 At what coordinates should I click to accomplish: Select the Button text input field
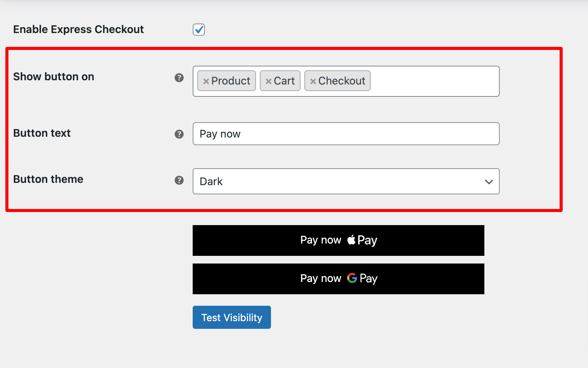click(345, 134)
